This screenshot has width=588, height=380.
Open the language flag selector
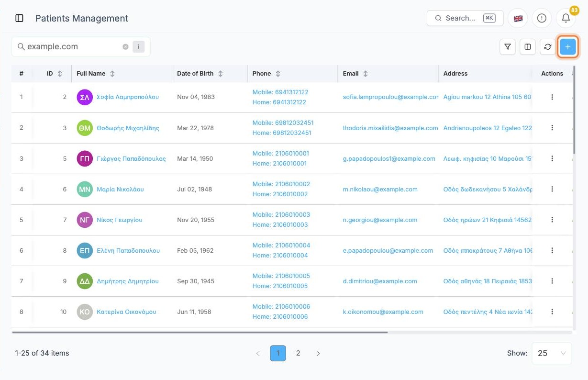pos(518,18)
